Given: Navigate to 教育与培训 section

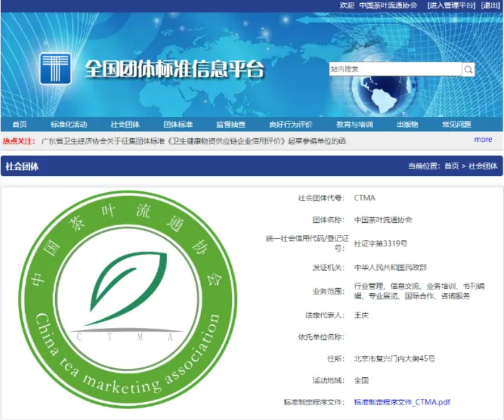Looking at the screenshot, I should coord(354,124).
